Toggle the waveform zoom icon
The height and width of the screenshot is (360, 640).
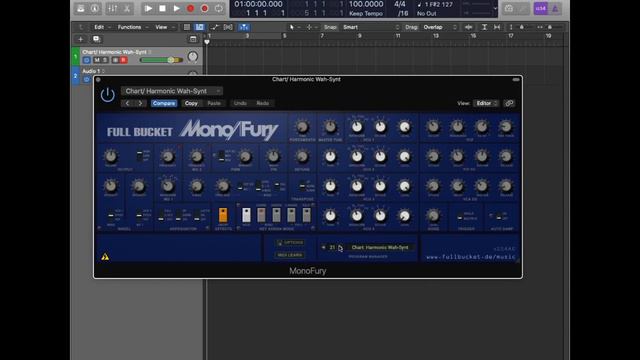pyautogui.click(x=469, y=27)
